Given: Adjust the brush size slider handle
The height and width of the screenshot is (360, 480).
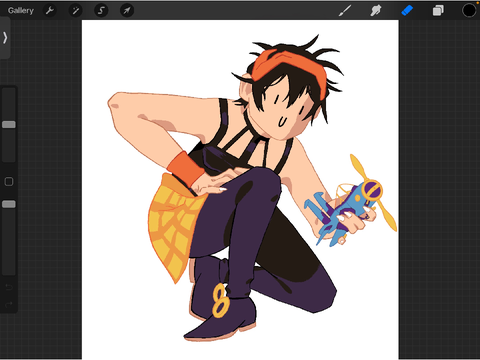Looking at the screenshot, I should (x=9, y=125).
